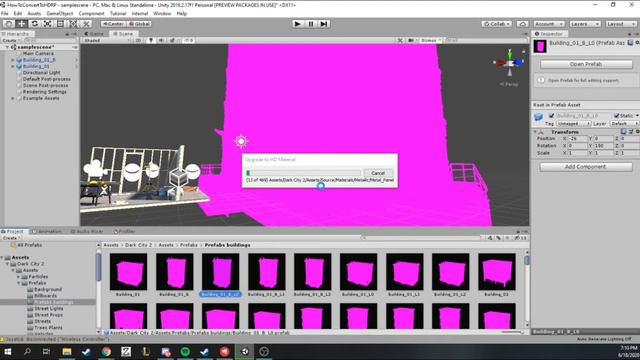Screen dimensions: 640x360
Task: Click the Add Component button
Action: (586, 167)
